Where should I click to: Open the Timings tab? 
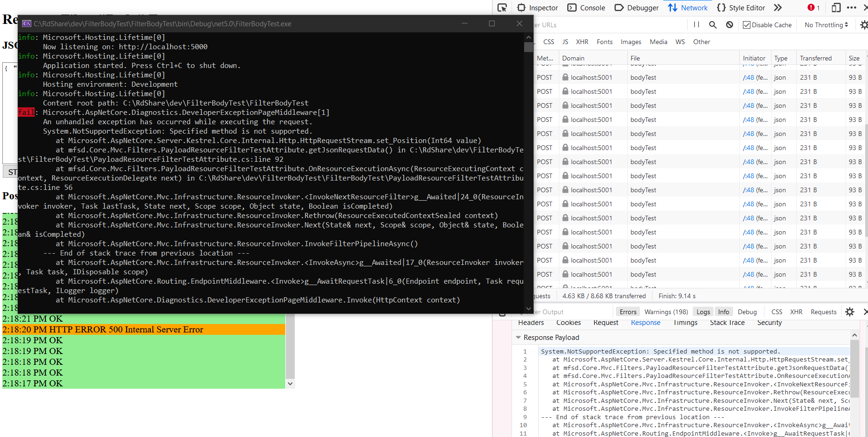point(685,323)
